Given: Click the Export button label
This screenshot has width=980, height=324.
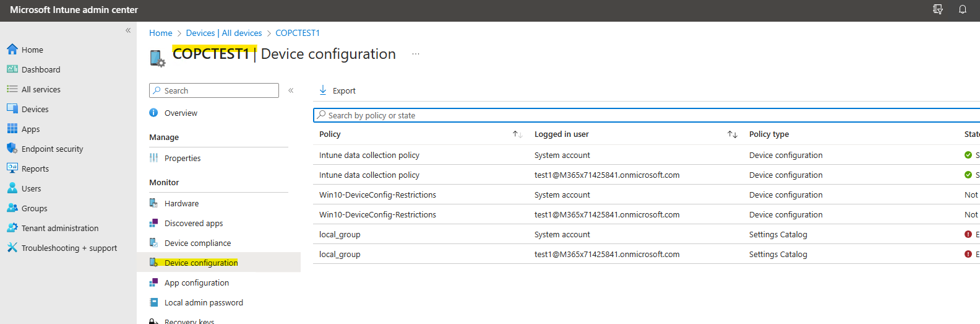Looking at the screenshot, I should pyautogui.click(x=344, y=90).
